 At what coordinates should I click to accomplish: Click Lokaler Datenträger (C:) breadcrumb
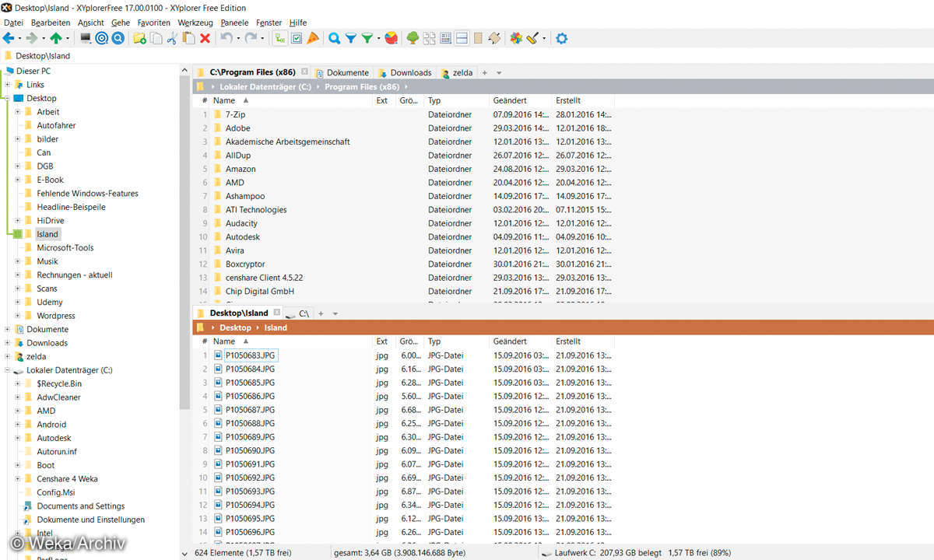coord(265,87)
